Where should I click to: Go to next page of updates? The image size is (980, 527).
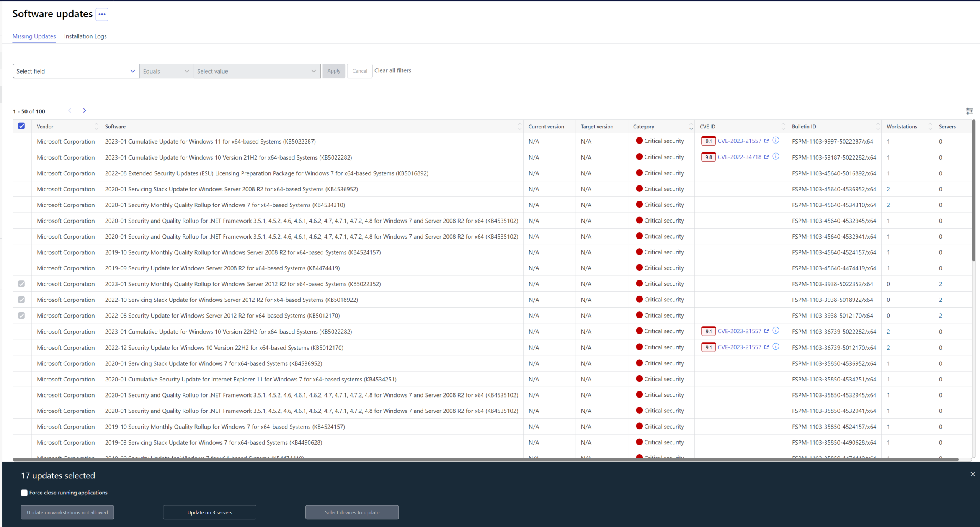pyautogui.click(x=85, y=111)
